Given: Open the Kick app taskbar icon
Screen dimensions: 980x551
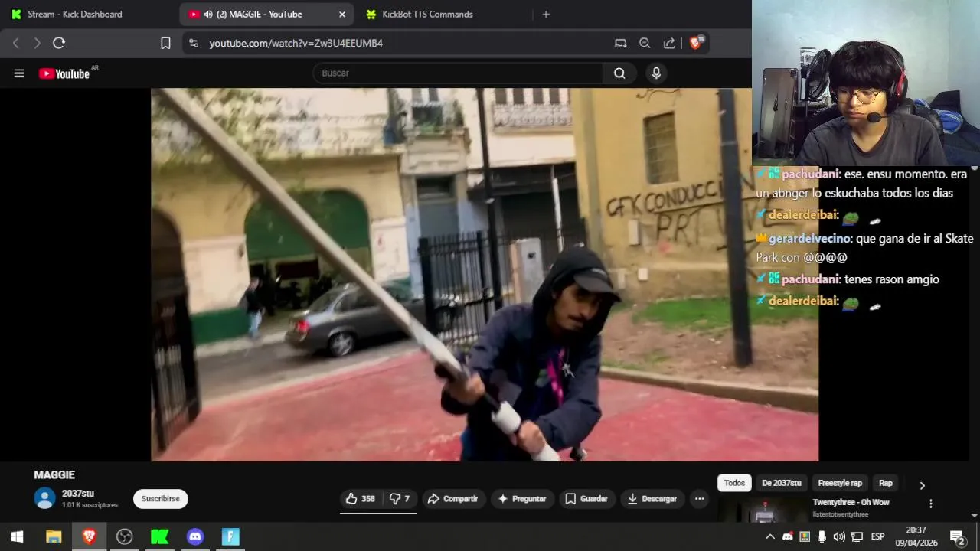Looking at the screenshot, I should (x=159, y=537).
